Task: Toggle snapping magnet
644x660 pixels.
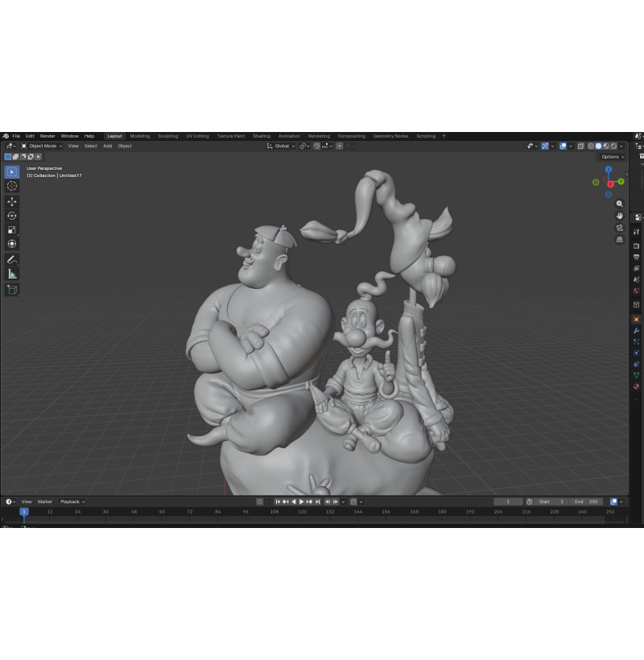Action: (316, 146)
